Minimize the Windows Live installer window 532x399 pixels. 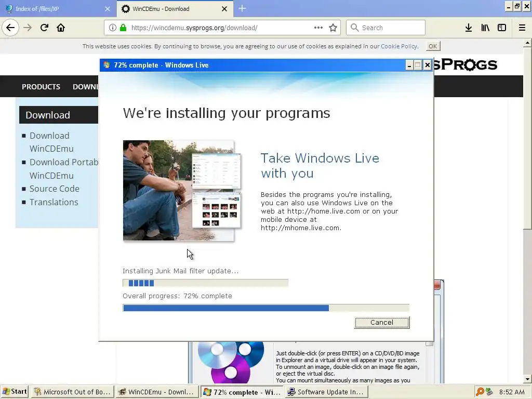tap(409, 65)
